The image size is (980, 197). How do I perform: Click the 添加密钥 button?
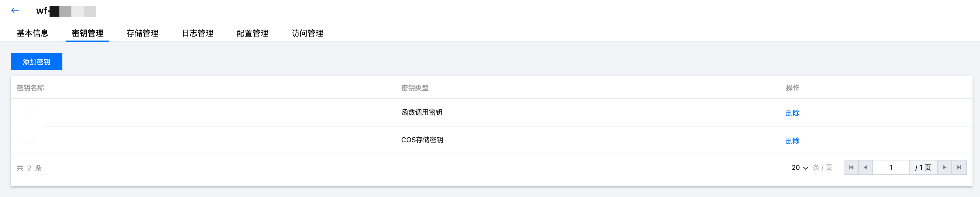click(x=37, y=62)
